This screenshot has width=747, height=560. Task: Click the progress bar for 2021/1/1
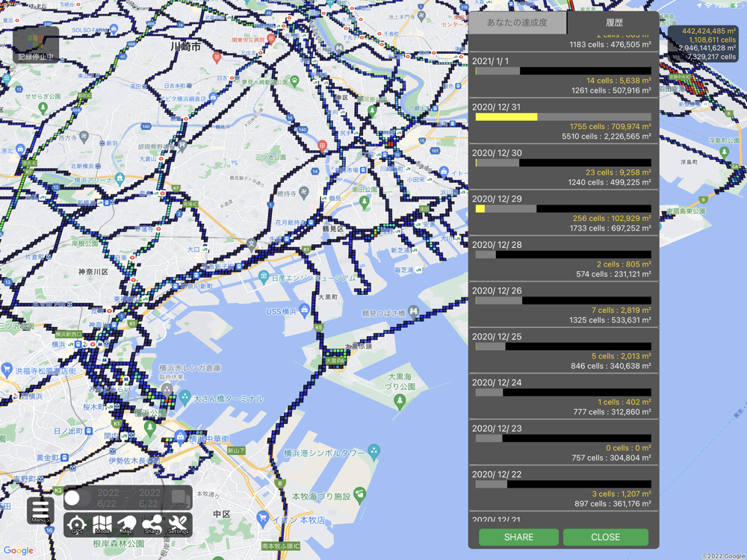563,71
